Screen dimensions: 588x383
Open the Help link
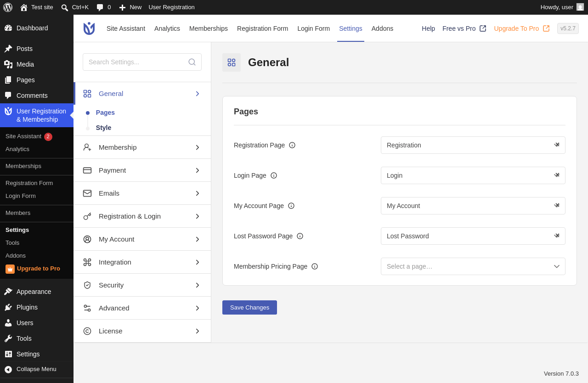coord(428,28)
